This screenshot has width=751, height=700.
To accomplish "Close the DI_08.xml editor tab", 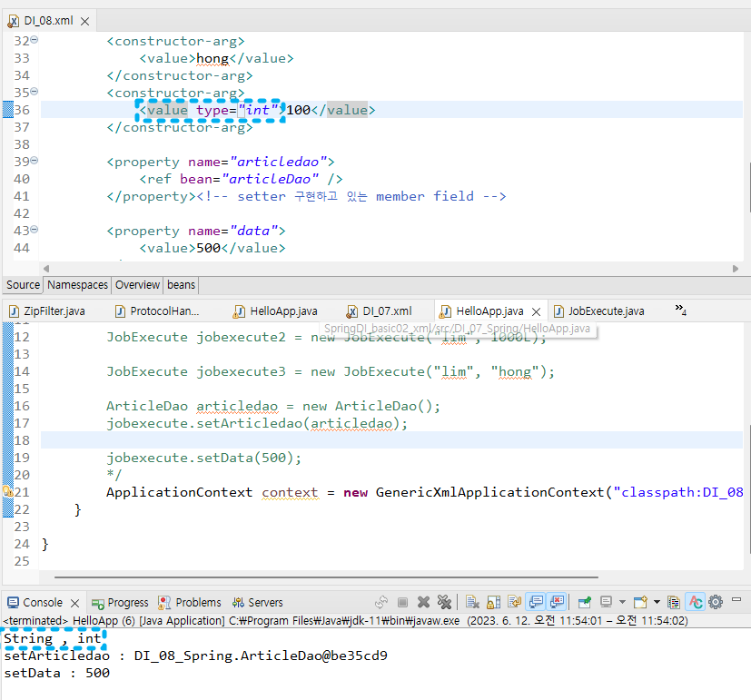I will pos(84,22).
